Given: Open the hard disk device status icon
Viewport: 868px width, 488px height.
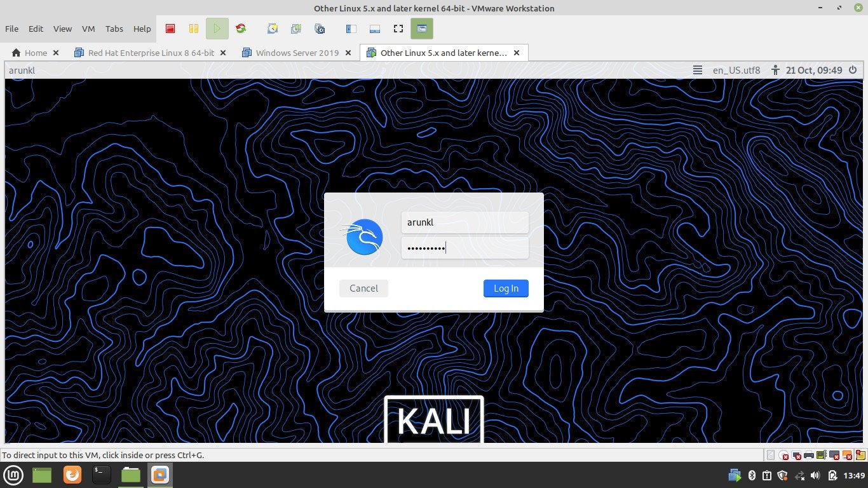Looking at the screenshot, I should tap(771, 455).
